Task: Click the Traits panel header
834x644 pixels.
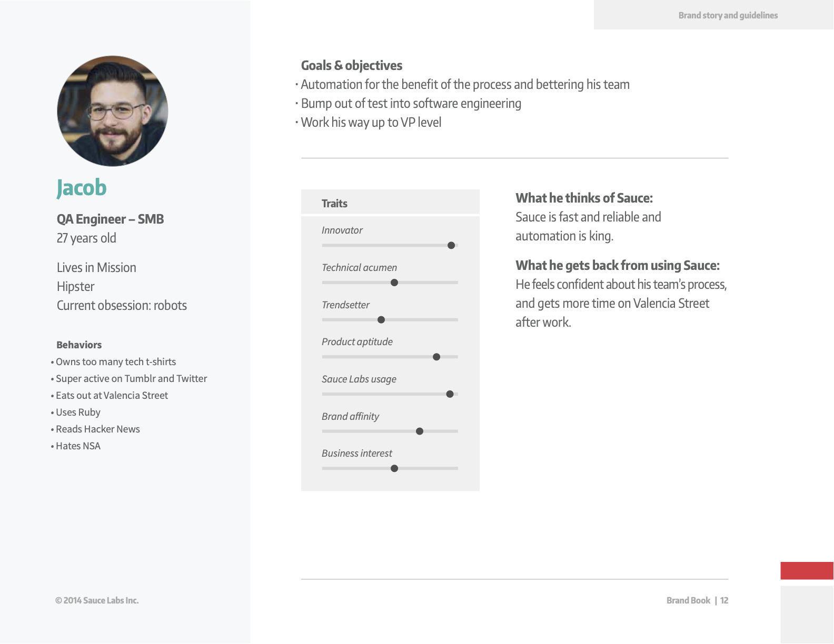Action: (x=390, y=202)
